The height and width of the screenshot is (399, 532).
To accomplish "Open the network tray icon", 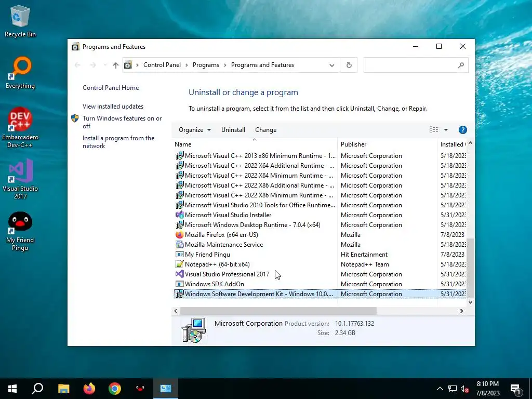I will 453,389.
